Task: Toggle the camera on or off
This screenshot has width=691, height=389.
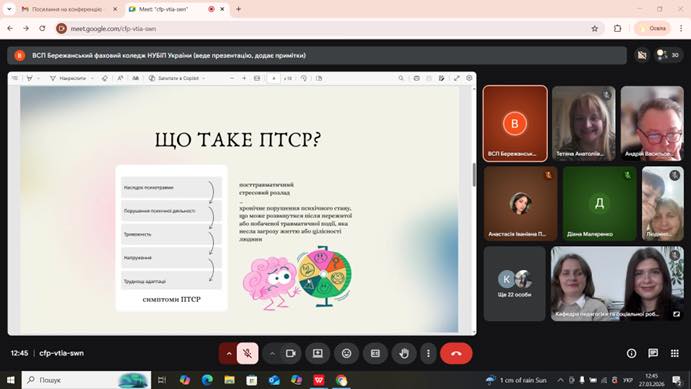Action: pyautogui.click(x=290, y=353)
